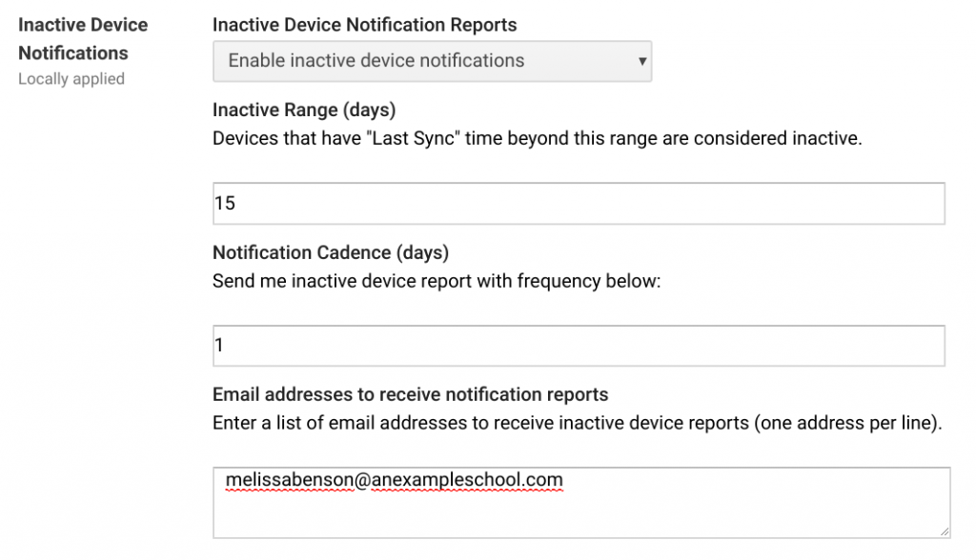The width and height of the screenshot is (976, 560).
Task: Click the Inactive Range (days) label
Action: coord(303,110)
